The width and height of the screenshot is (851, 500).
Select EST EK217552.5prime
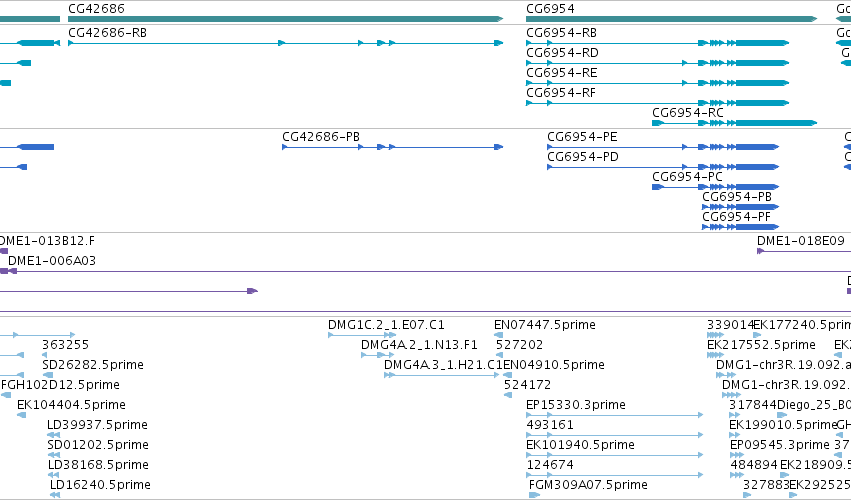(761, 345)
